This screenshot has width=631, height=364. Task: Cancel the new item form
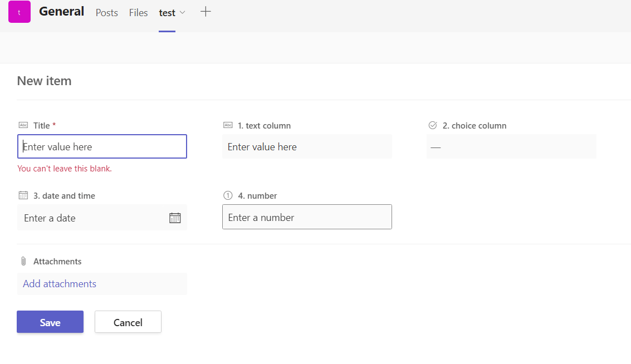coord(128,322)
